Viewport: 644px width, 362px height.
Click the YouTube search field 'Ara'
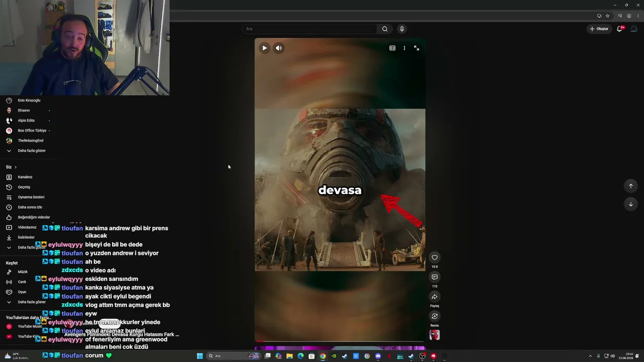tap(309, 29)
